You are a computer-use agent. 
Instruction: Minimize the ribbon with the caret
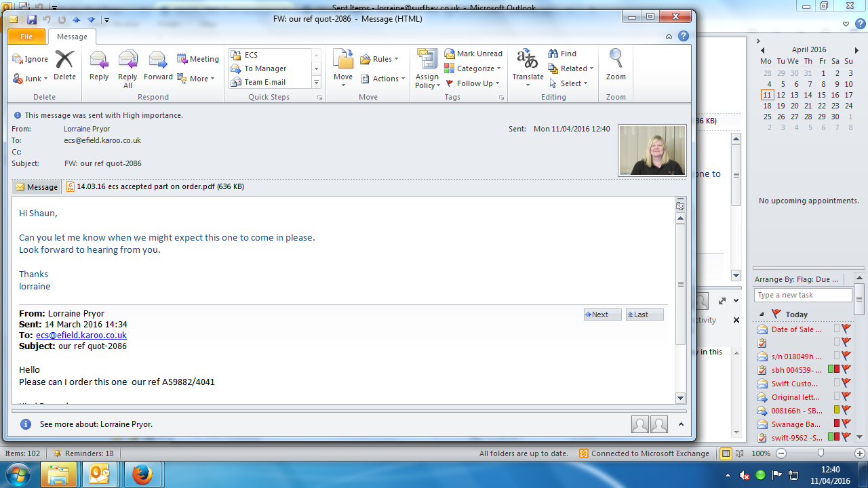[669, 37]
